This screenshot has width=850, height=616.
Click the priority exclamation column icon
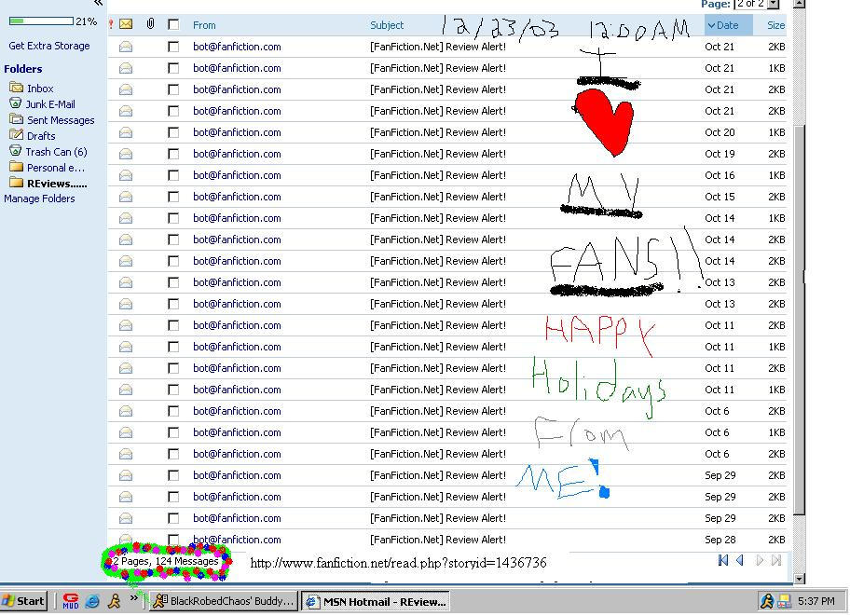click(110, 24)
